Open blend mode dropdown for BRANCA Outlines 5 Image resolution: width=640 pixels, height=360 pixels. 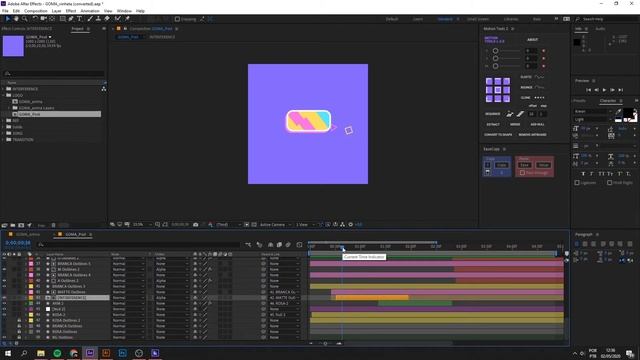(x=128, y=264)
